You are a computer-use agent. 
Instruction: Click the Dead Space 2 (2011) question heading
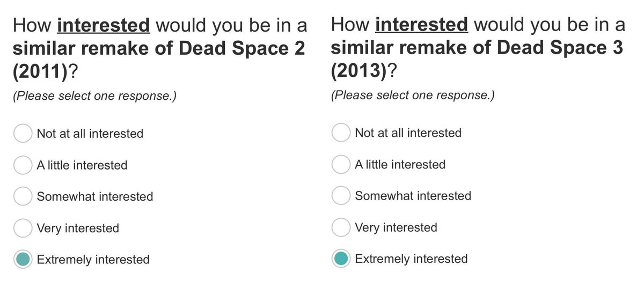(x=158, y=48)
